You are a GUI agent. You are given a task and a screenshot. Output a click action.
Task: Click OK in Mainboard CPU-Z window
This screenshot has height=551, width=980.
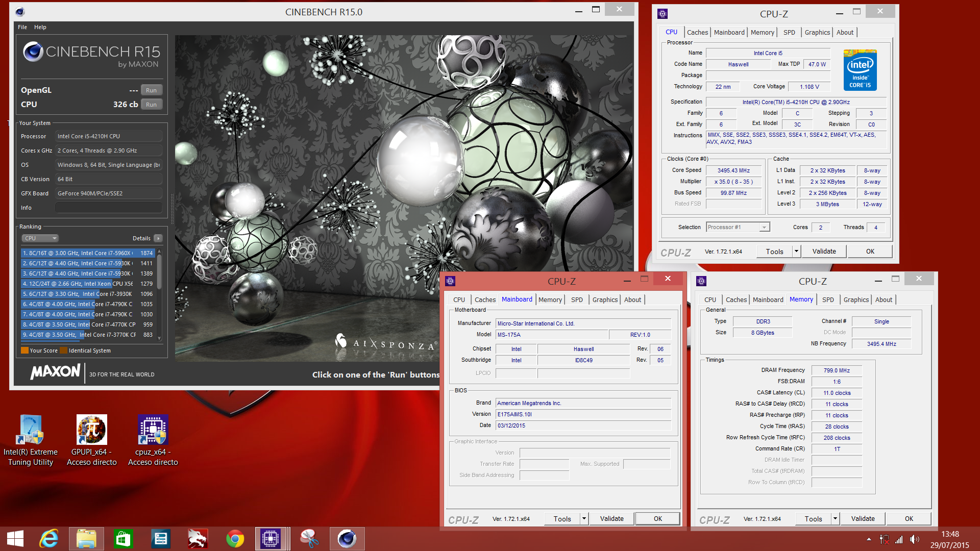click(658, 519)
